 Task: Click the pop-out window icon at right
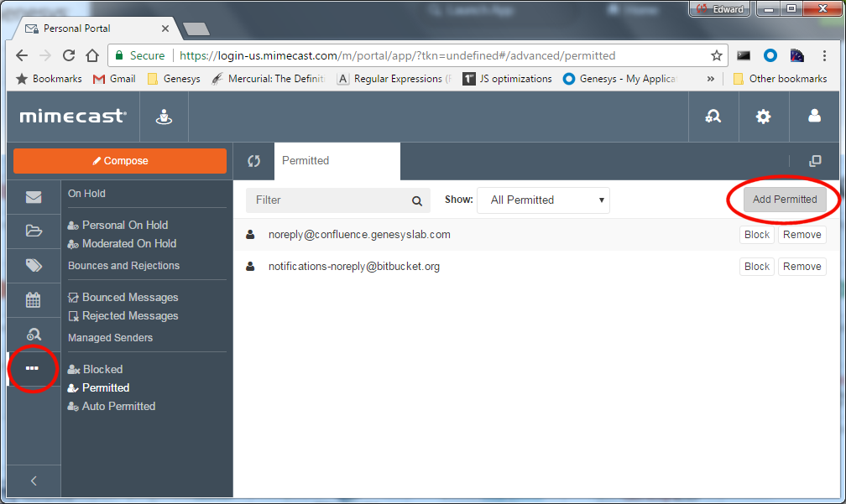(815, 161)
